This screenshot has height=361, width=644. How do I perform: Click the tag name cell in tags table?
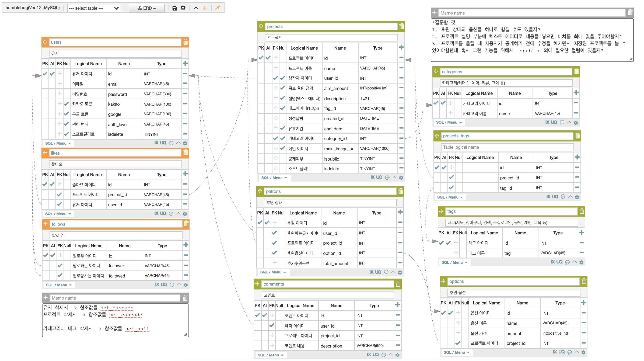520,253
